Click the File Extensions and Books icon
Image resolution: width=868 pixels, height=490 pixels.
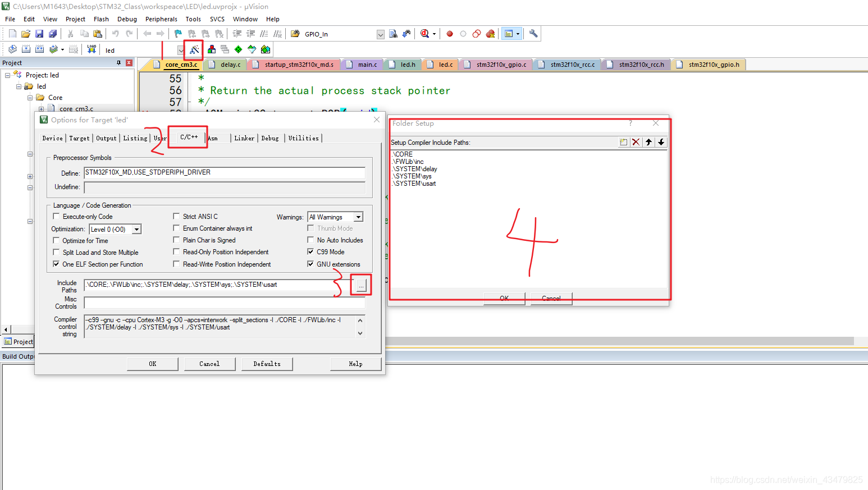(x=212, y=49)
